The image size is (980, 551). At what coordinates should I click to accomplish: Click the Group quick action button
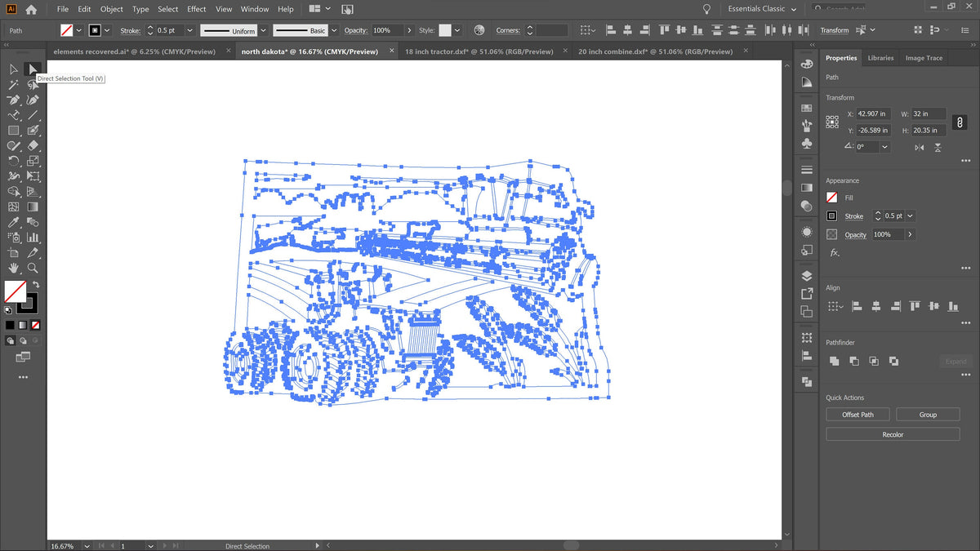(928, 415)
